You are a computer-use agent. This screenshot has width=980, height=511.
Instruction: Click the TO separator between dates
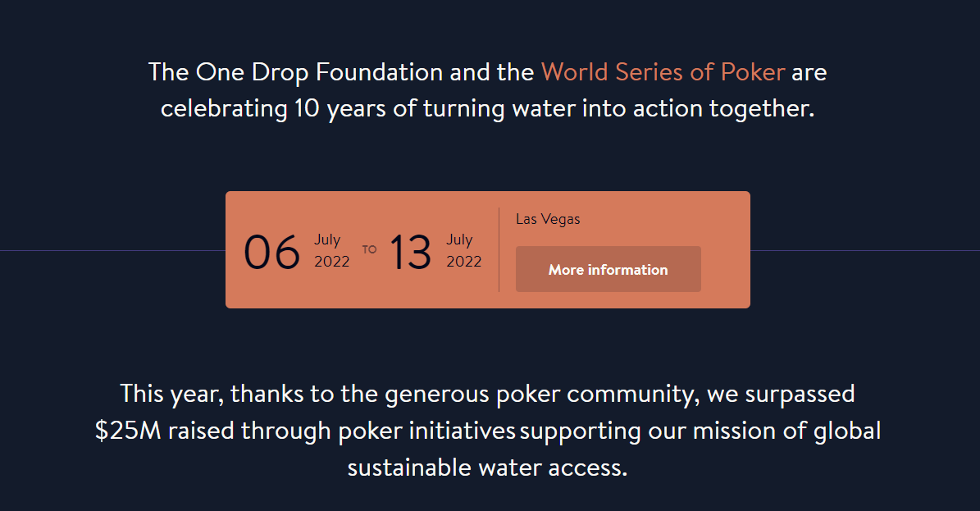pyautogui.click(x=369, y=249)
